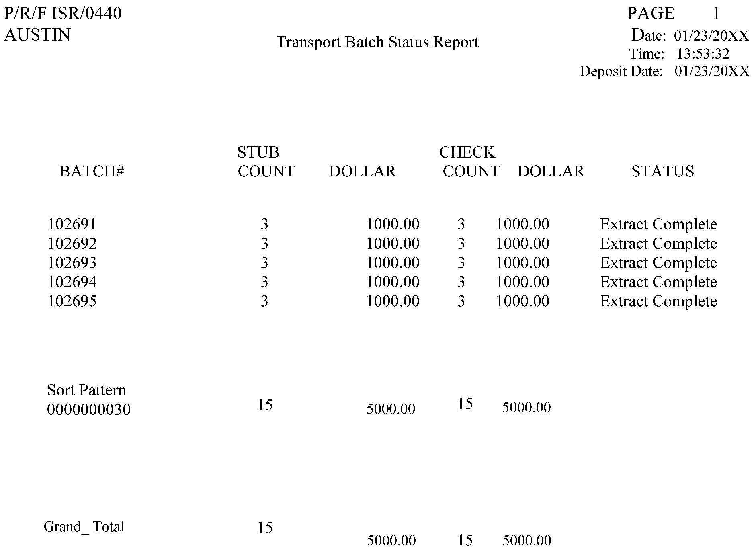Select the P/R/F ISR/0440 report code
Viewport: 756px width, 551px height.
tap(63, 14)
